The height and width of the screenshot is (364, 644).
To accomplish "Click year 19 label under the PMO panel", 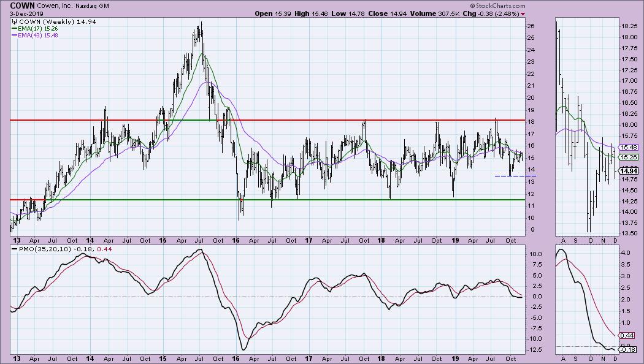I will click(x=454, y=358).
